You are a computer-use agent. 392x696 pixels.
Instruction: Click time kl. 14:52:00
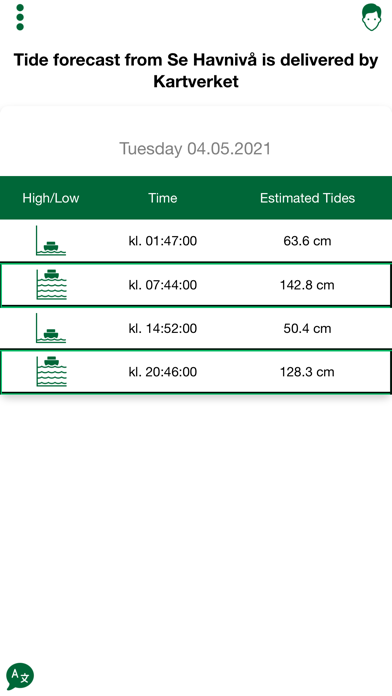162,328
